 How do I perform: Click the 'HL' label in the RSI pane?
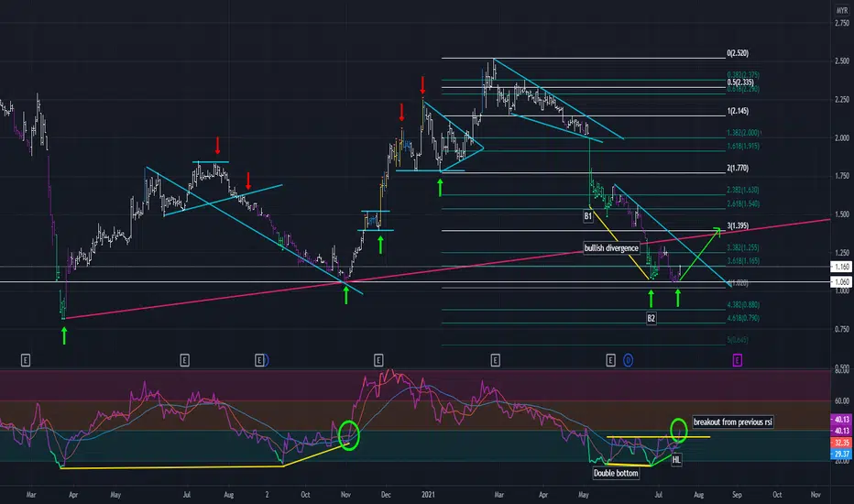[x=676, y=460]
